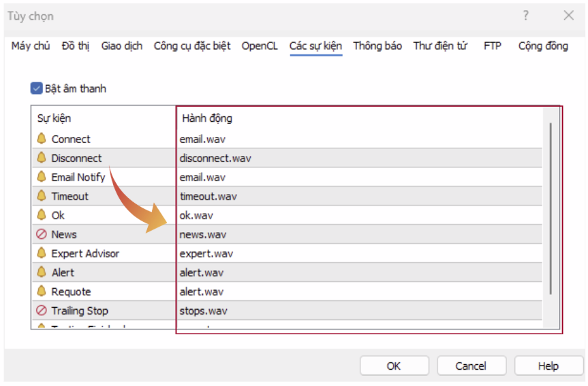The width and height of the screenshot is (588, 386).
Task: Switch to the Thông báo tab
Action: click(377, 46)
